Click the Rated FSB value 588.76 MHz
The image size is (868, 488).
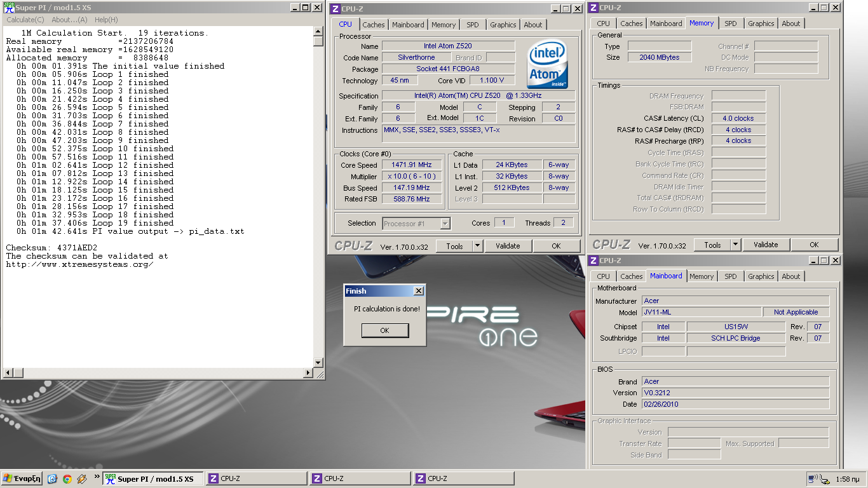412,199
